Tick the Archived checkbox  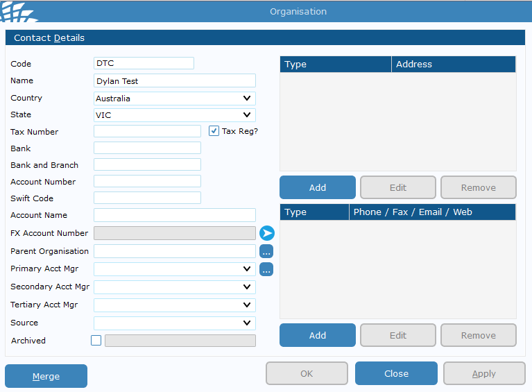tap(96, 340)
